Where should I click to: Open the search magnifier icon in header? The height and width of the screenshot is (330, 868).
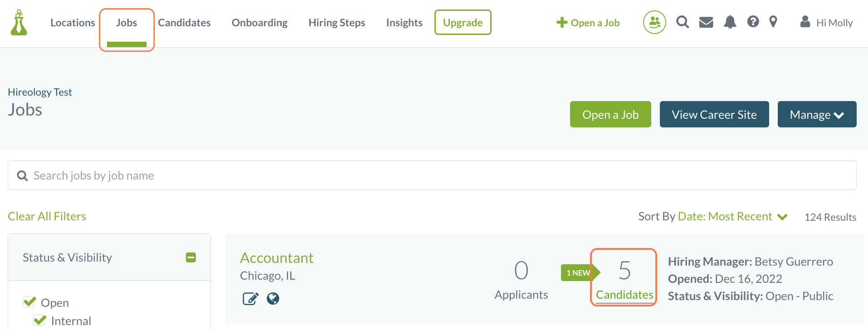pos(683,22)
